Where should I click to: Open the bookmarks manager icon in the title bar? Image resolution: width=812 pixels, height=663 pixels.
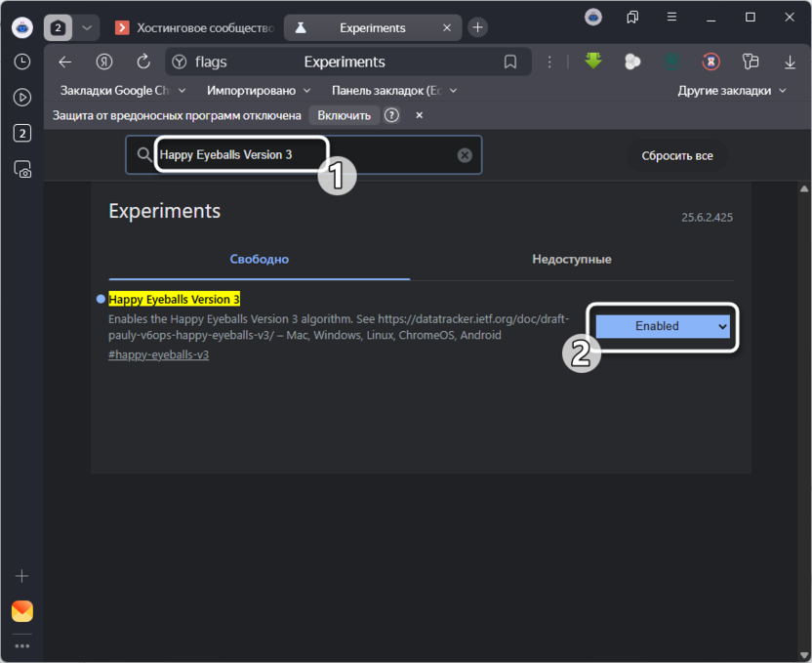[x=632, y=18]
